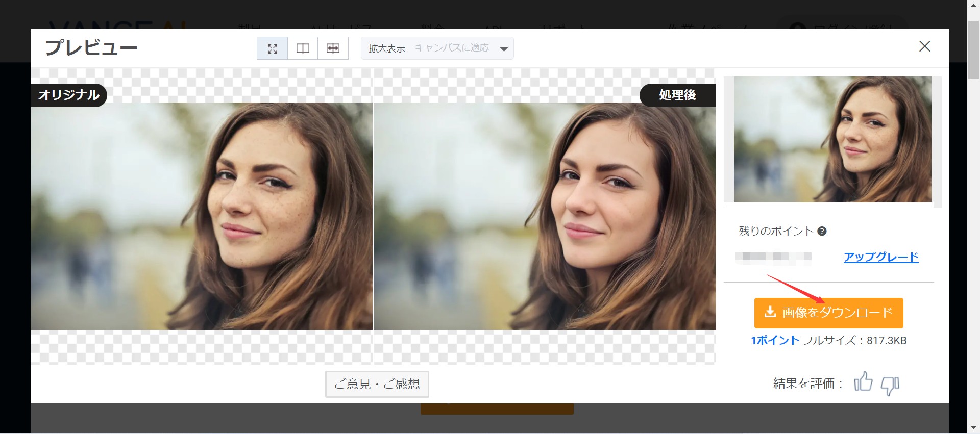Click 画像をダウンロード orange button
Image resolution: width=980 pixels, height=434 pixels.
coord(828,313)
